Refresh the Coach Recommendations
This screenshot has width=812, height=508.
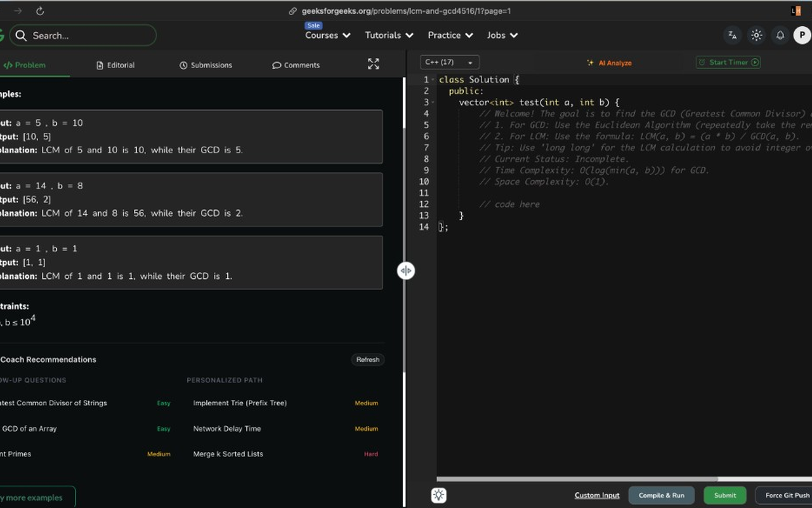tap(368, 359)
